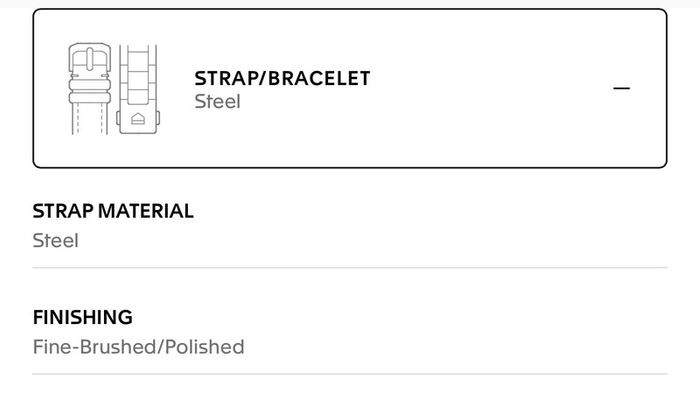The height and width of the screenshot is (401, 700).
Task: Click the bracelet links above the clasp
Action: (x=138, y=75)
